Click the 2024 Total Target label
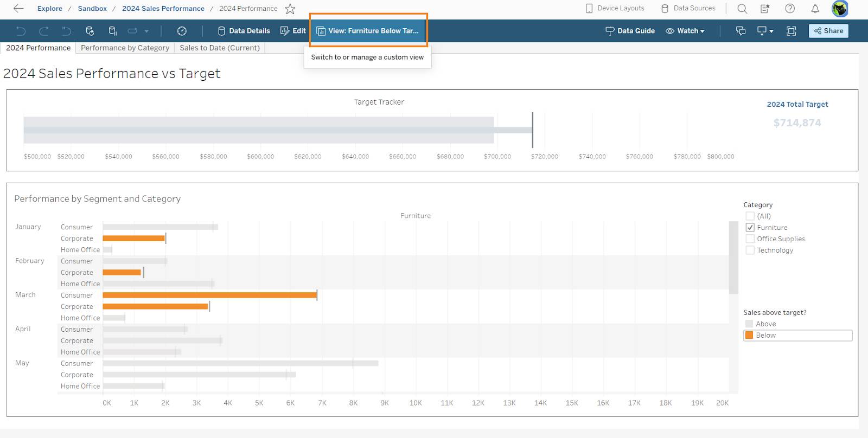The height and width of the screenshot is (438, 868). pyautogui.click(x=797, y=104)
